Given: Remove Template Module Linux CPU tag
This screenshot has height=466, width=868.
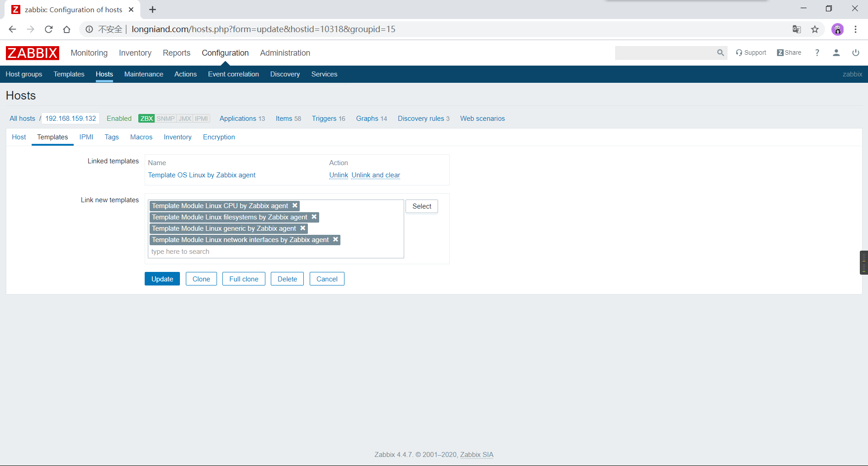Looking at the screenshot, I should (x=295, y=205).
